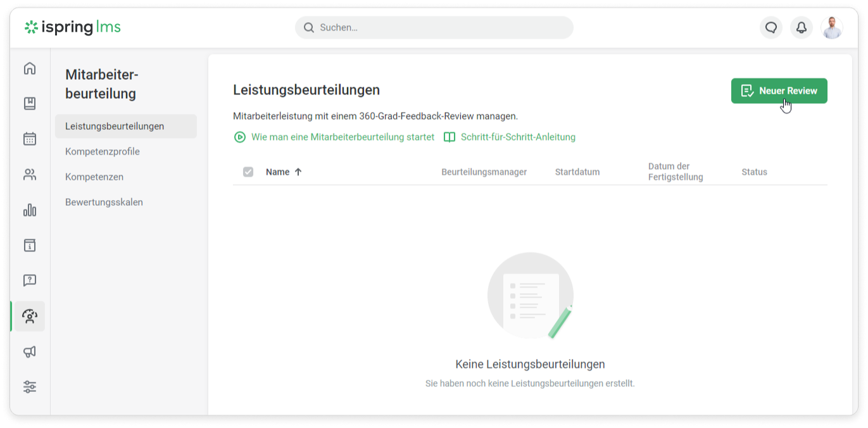This screenshot has height=428, width=868.
Task: Open the question chat icon in sidebar
Action: 30,280
